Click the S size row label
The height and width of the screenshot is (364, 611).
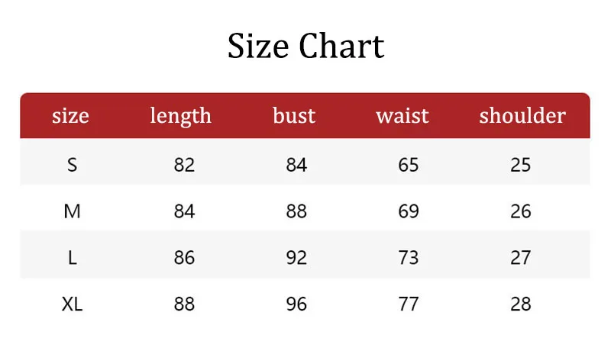[72, 165]
